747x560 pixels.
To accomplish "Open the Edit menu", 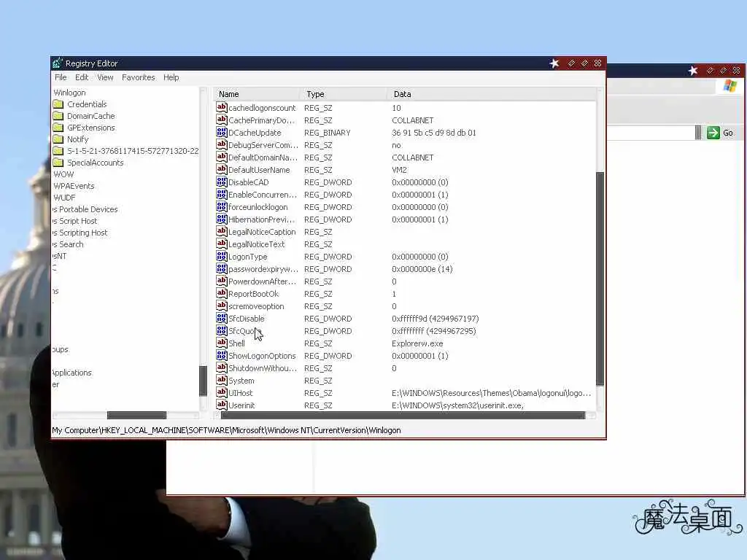I will click(x=82, y=77).
